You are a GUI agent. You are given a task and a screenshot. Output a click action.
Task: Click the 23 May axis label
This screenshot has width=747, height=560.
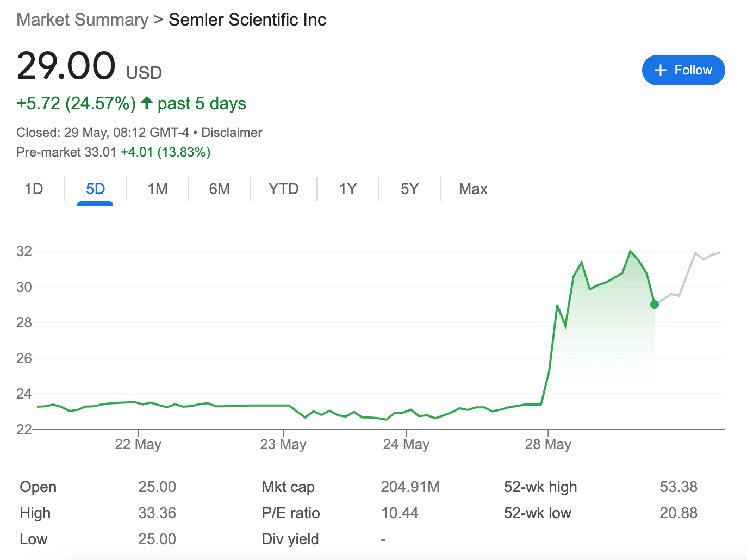point(283,444)
